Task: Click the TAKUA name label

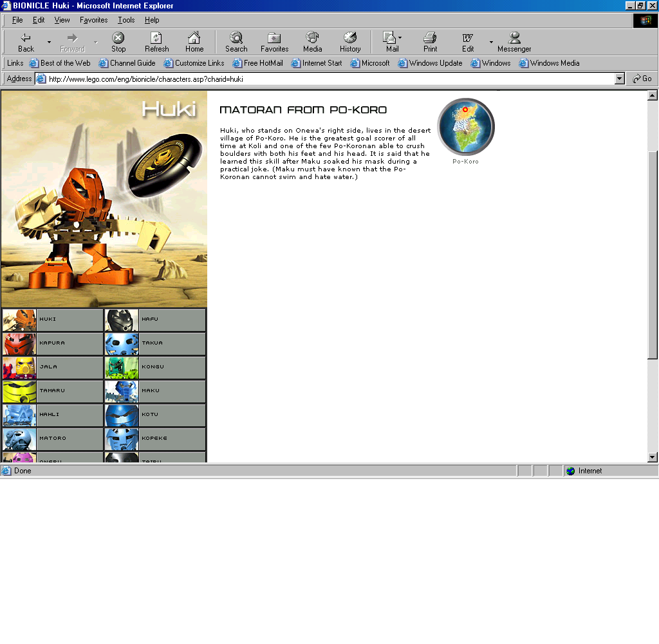Action: coord(152,343)
